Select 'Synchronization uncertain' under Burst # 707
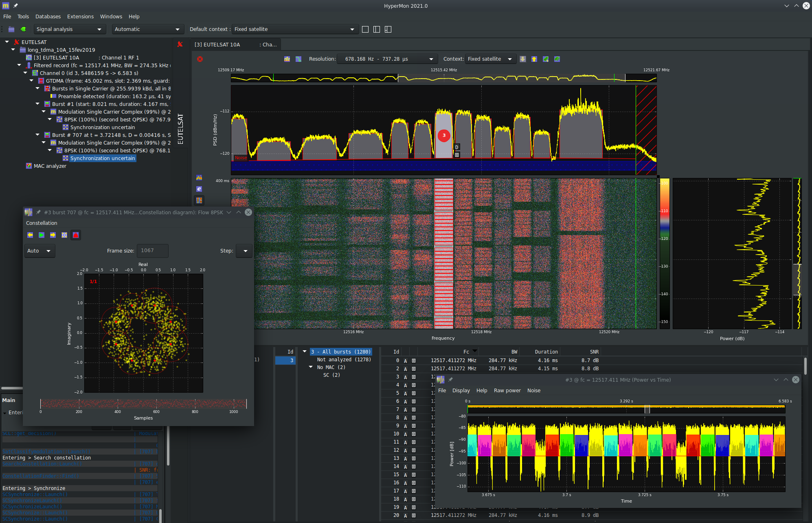The width and height of the screenshot is (812, 523). [x=103, y=158]
